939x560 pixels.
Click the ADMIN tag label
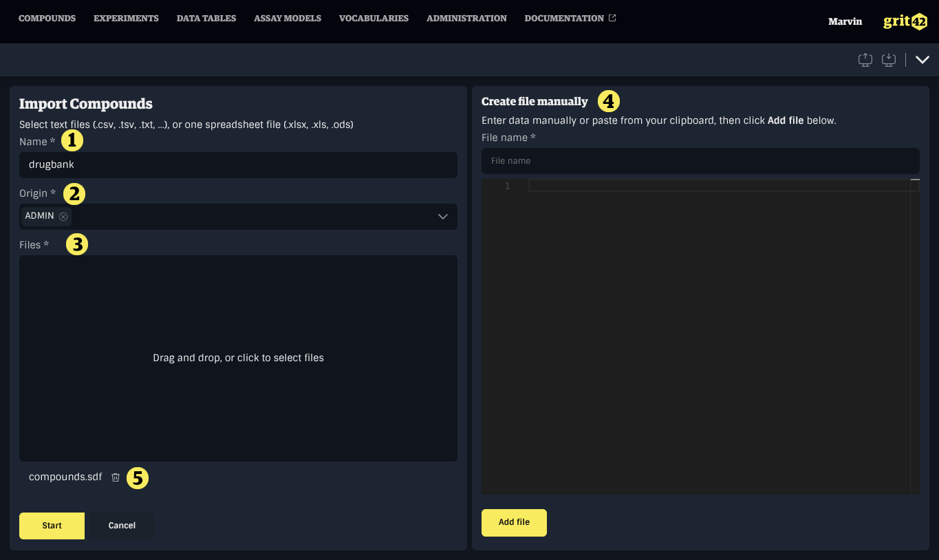40,216
